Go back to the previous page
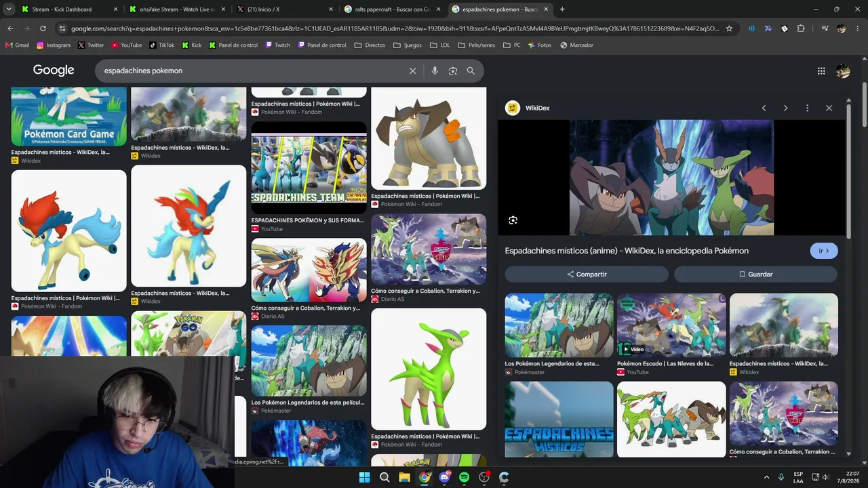The image size is (868, 488). point(10,28)
